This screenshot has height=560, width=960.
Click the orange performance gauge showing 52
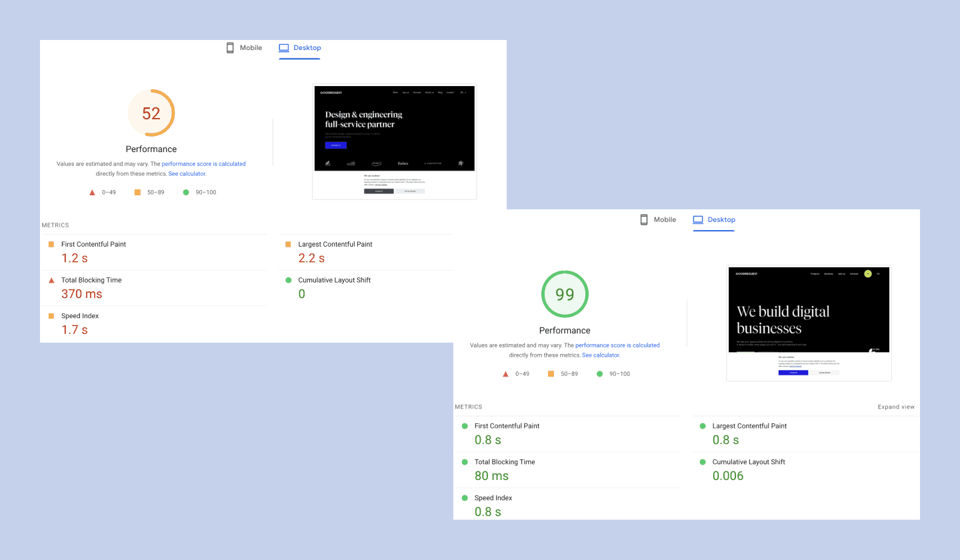coord(151,113)
